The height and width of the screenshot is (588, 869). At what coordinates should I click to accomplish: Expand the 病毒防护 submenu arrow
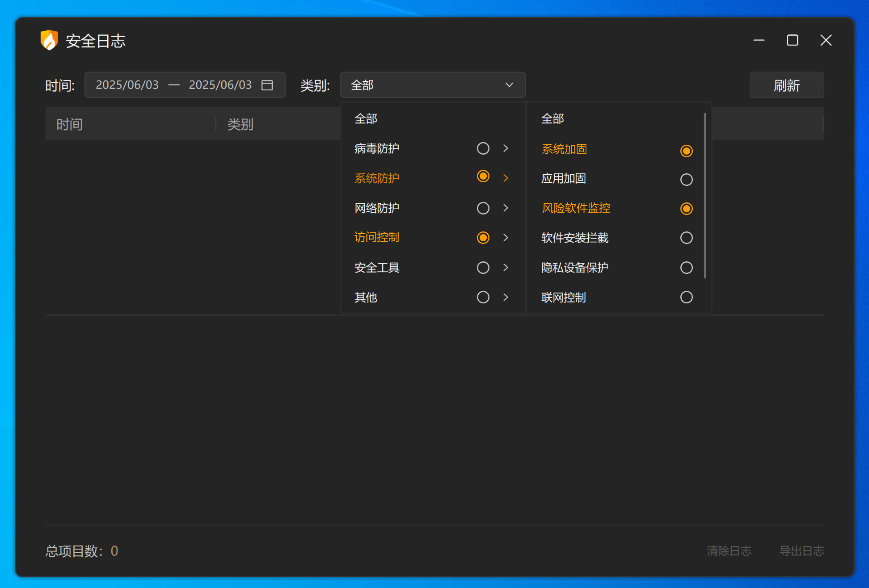click(x=506, y=148)
